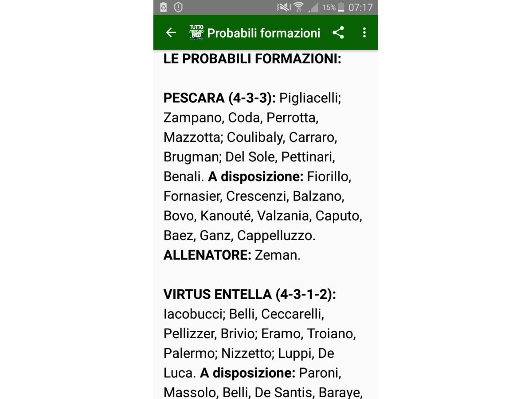Viewport: 532px width, 399px height.
Task: Tap the LE PROBABILI FORMAZIONI heading
Action: pyautogui.click(x=252, y=59)
